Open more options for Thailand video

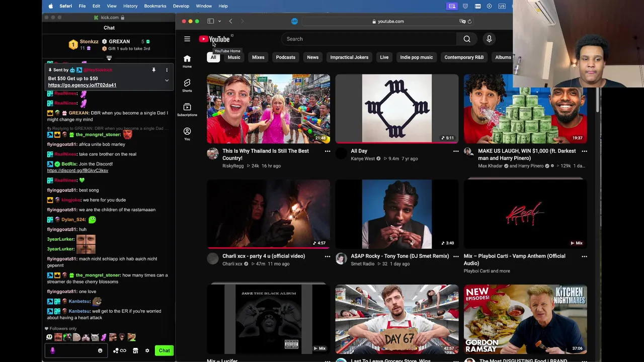tap(328, 151)
